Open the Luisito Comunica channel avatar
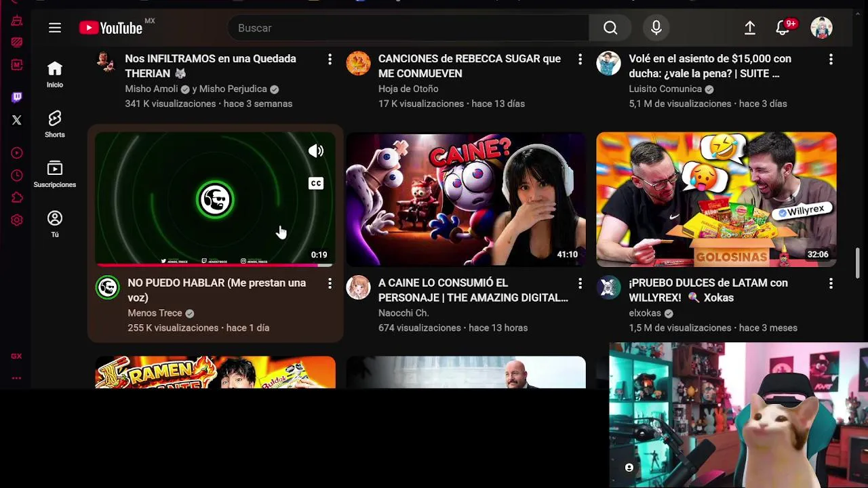 (x=608, y=63)
